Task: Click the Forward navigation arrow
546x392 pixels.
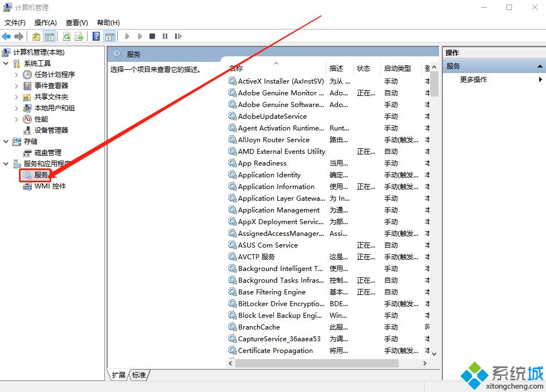Action: tap(18, 36)
